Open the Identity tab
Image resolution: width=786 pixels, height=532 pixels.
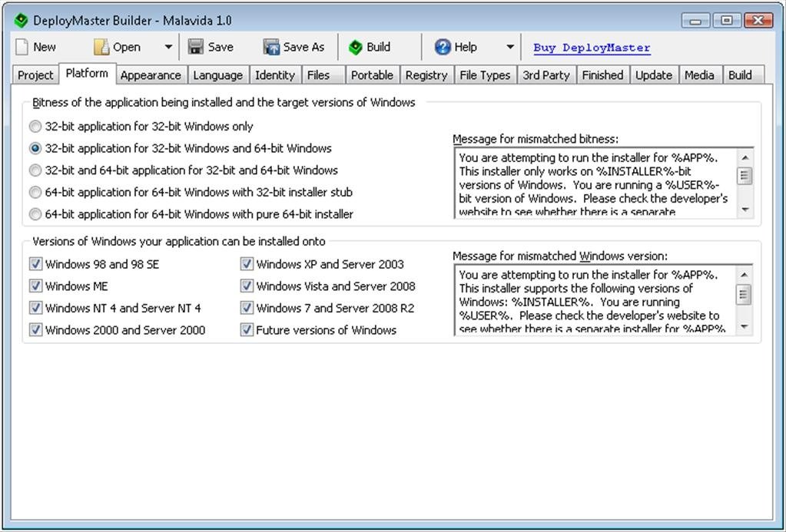click(x=275, y=75)
